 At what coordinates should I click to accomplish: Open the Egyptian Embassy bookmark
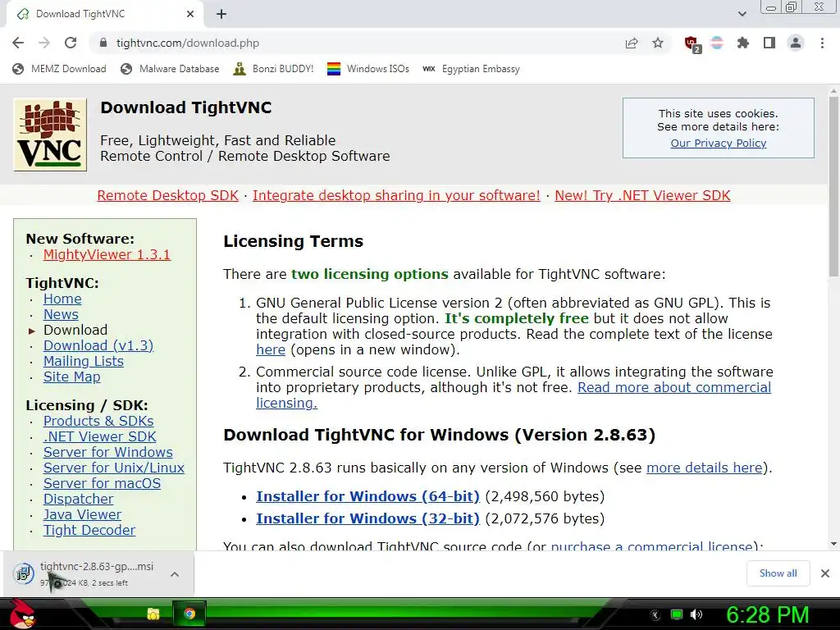[x=471, y=69]
